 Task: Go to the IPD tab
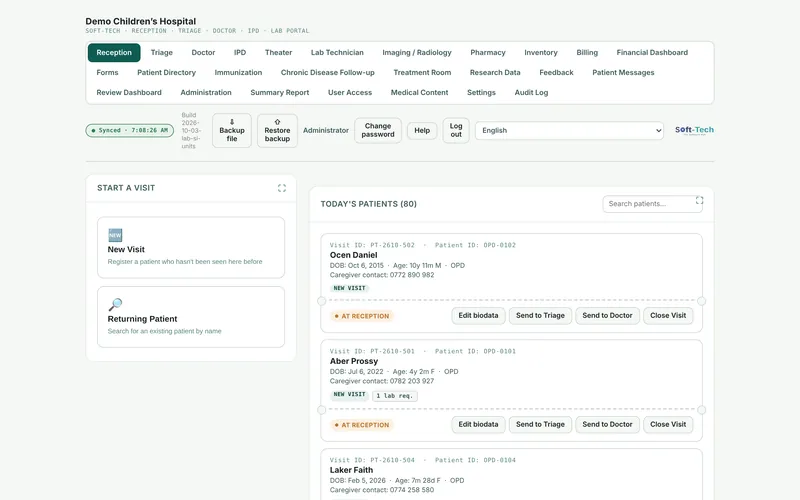pos(240,53)
